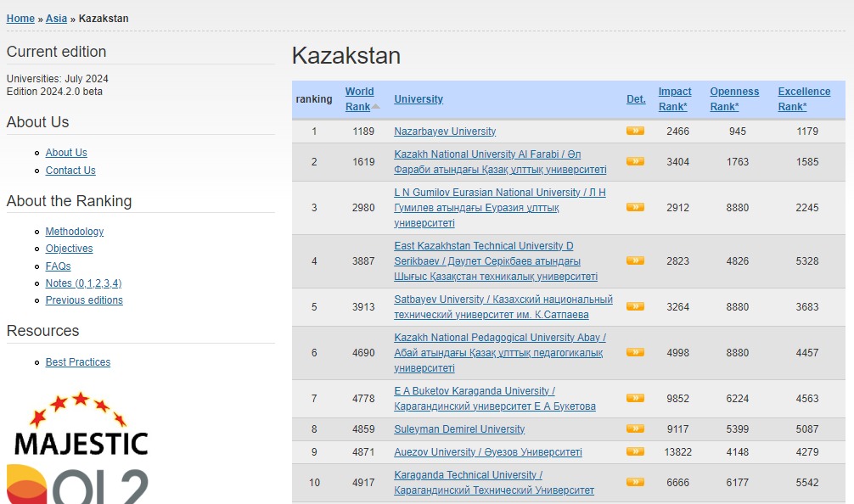The image size is (854, 504).
Task: Open the Methodology page link
Action: pyautogui.click(x=75, y=232)
